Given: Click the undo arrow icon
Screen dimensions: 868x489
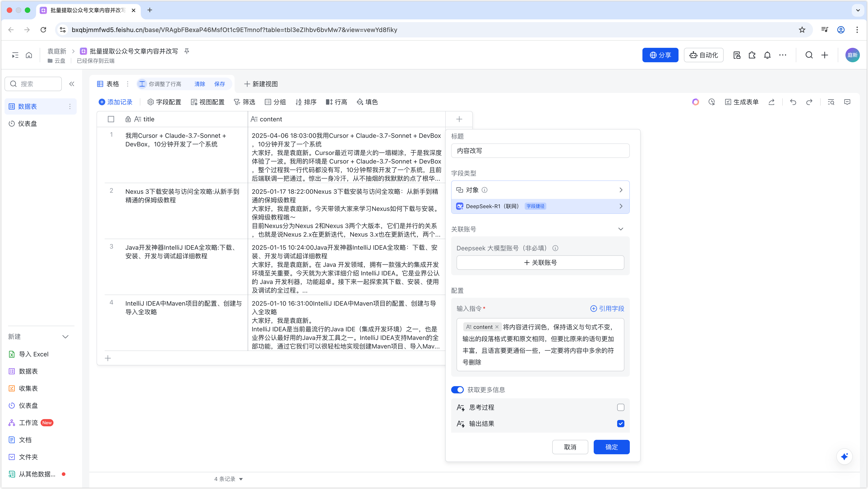Looking at the screenshot, I should tap(793, 102).
